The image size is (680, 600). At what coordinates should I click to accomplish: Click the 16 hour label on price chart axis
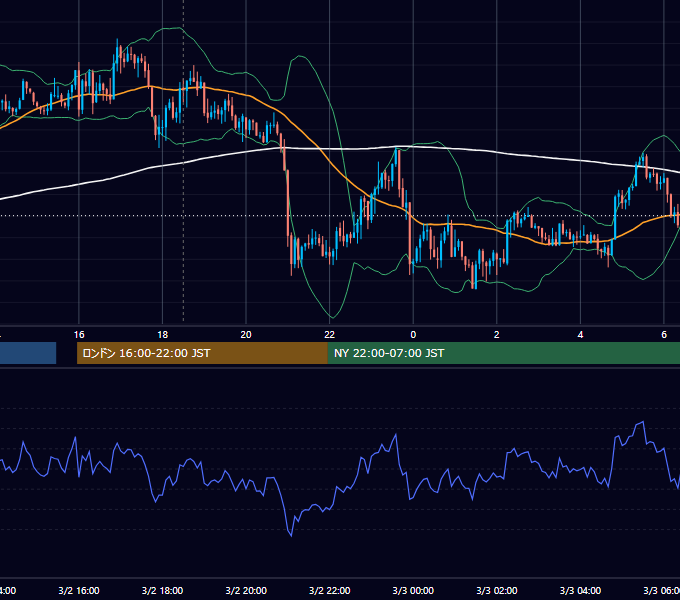(x=79, y=335)
